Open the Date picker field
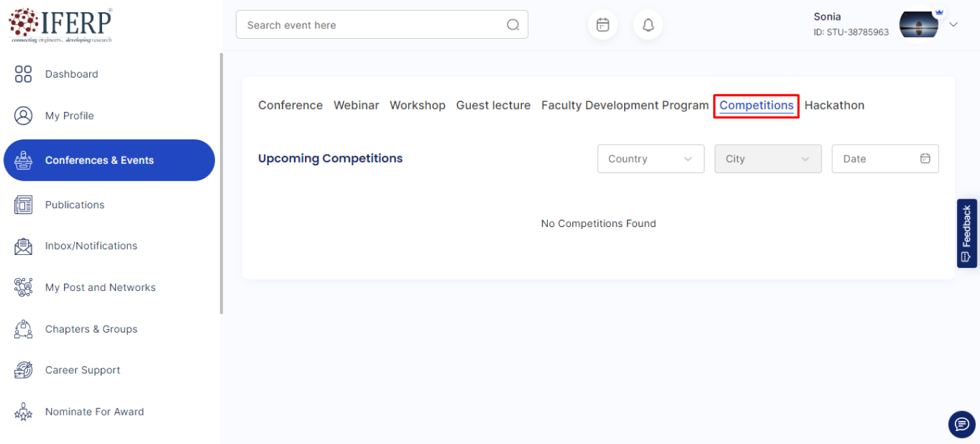The width and height of the screenshot is (980, 444). 884,159
